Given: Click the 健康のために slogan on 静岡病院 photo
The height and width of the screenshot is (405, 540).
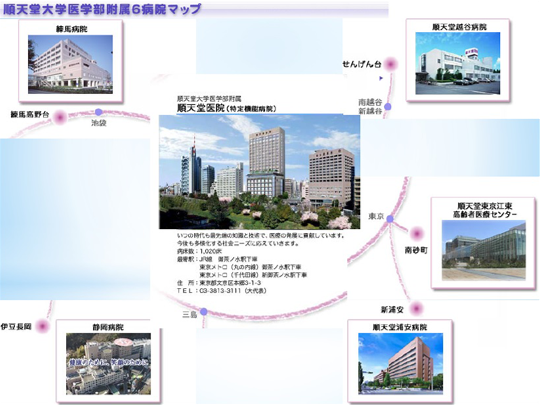Looking at the screenshot, I should pos(108,362).
